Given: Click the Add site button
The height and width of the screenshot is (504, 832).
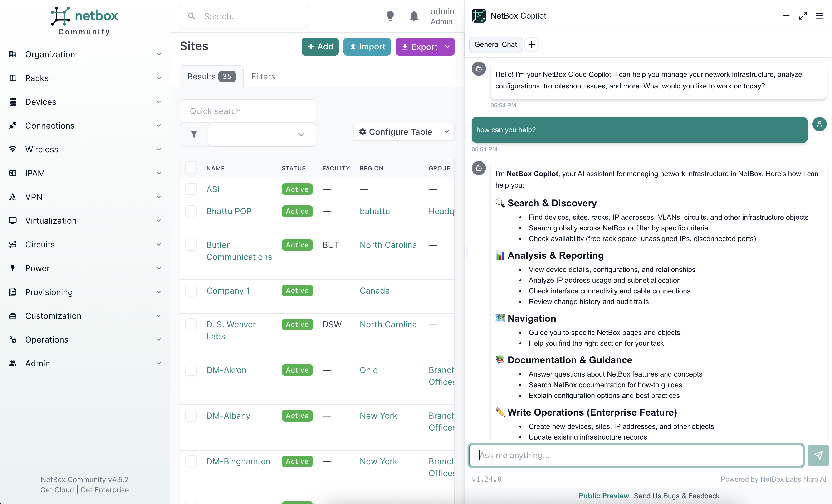Looking at the screenshot, I should (x=320, y=47).
